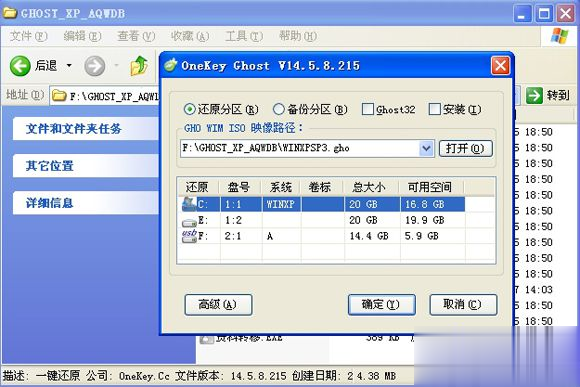Click the Windows flag logo in Explorer

click(x=559, y=36)
